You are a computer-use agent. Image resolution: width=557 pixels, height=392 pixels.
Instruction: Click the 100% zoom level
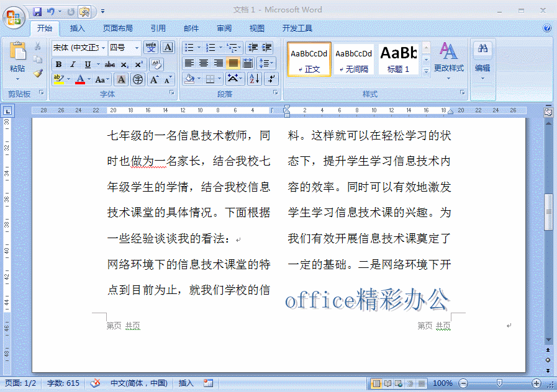click(443, 383)
